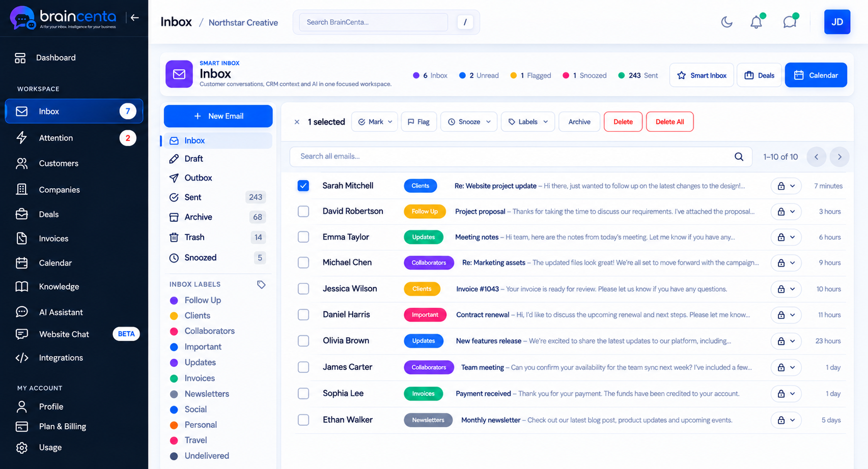Clear selection with the X icon
The height and width of the screenshot is (469, 868).
[x=297, y=122]
